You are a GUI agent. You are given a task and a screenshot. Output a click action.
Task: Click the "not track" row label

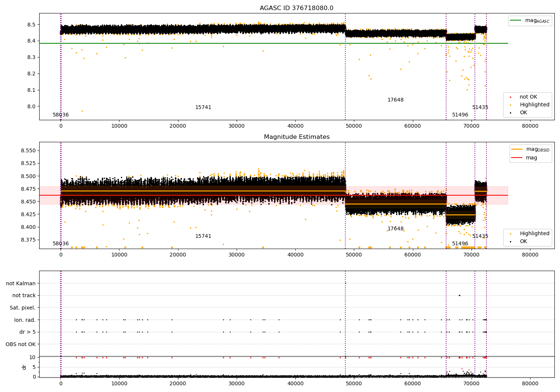24,295
